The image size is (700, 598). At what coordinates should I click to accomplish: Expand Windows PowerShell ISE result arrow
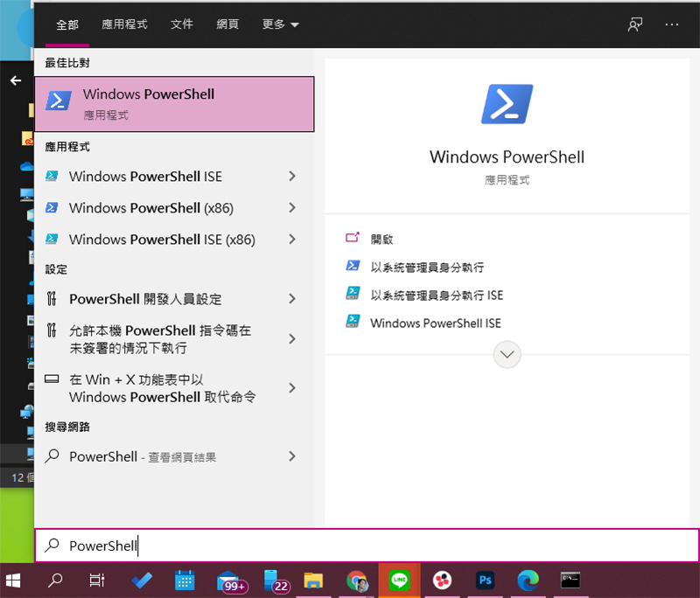pyautogui.click(x=292, y=176)
